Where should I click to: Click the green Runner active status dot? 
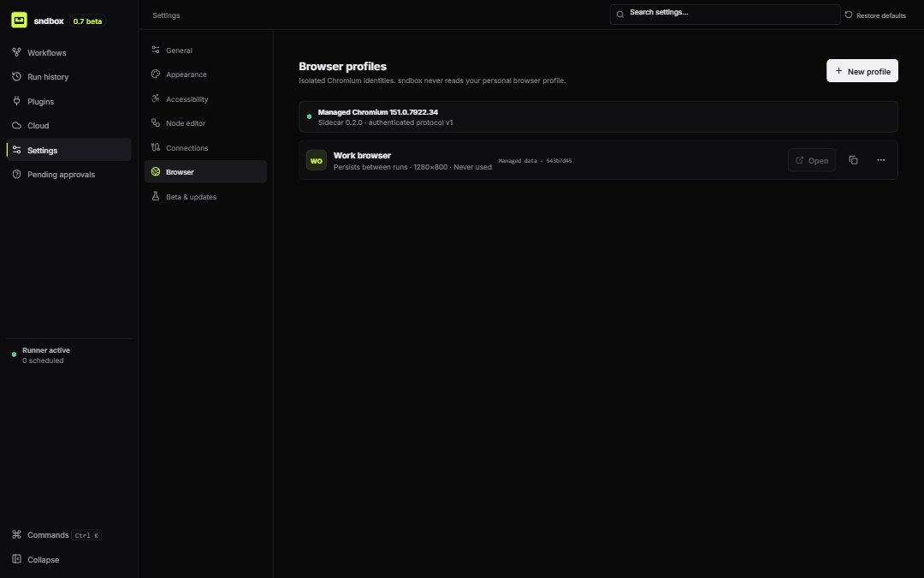click(x=15, y=355)
